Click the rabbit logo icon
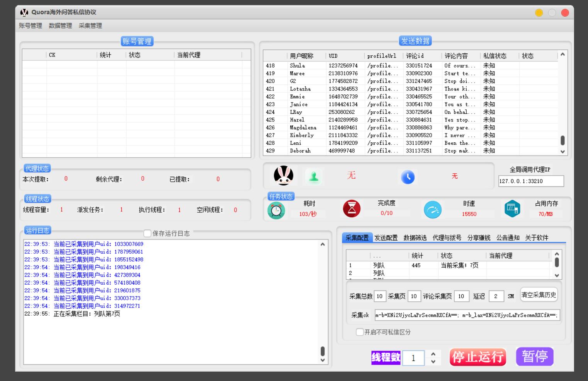588x381 pixels. [283, 176]
